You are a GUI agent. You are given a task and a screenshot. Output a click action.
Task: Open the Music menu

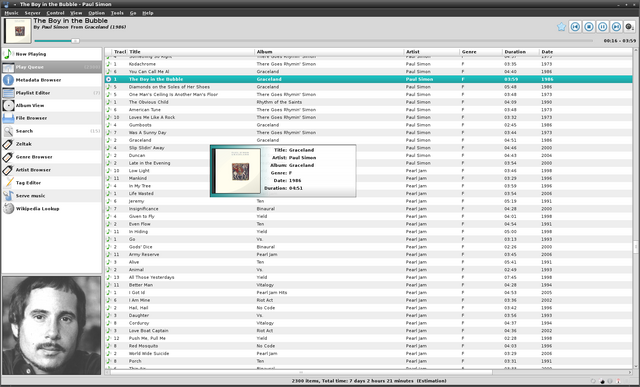tap(11, 13)
